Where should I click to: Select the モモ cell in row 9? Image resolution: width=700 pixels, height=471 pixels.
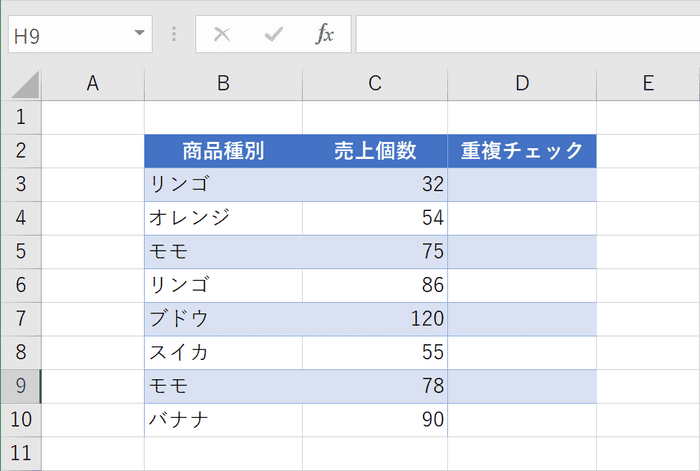click(223, 386)
